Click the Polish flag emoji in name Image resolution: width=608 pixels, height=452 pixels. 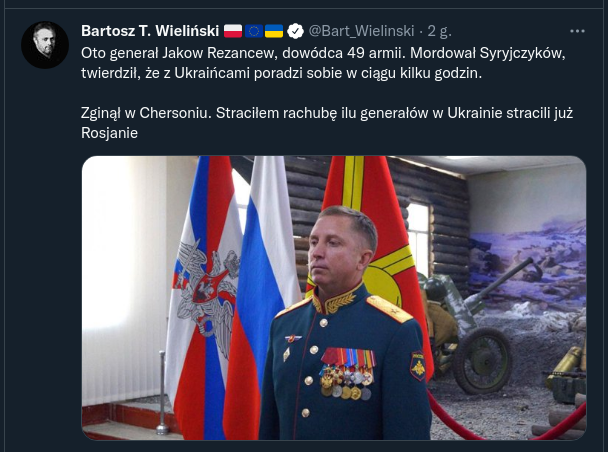(233, 31)
